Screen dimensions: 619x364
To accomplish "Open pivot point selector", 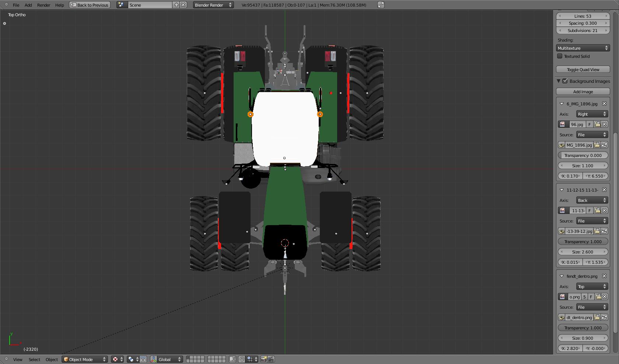I will [133, 360].
